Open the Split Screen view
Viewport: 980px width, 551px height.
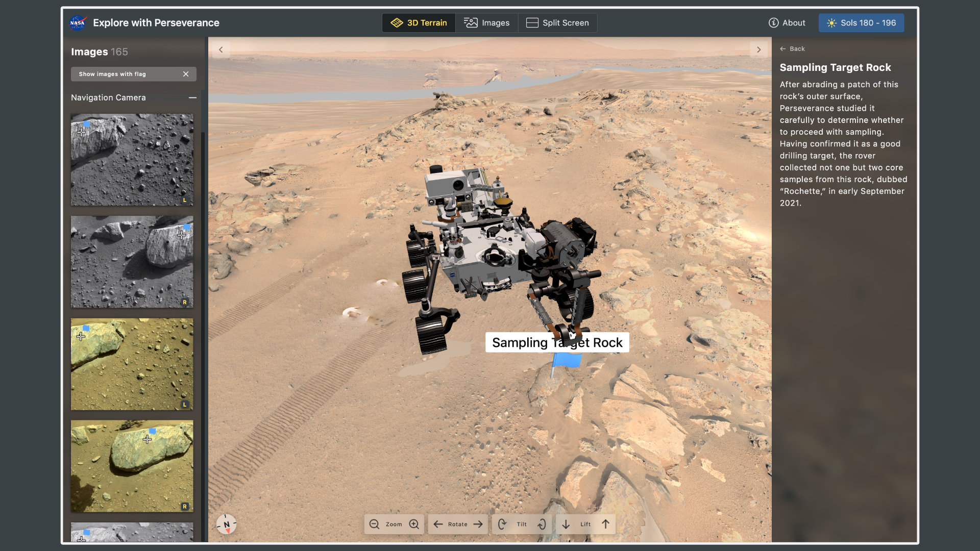point(557,23)
